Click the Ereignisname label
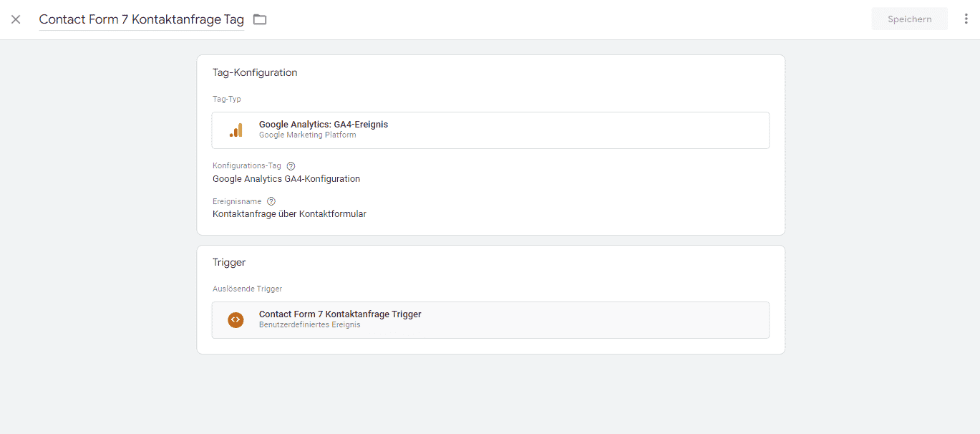This screenshot has height=434, width=980. 237,201
